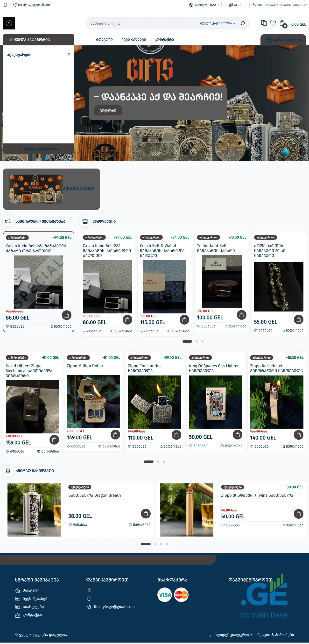Open the ჩვენ შესახებ menu item
This screenshot has width=309, height=644.
(x=133, y=39)
